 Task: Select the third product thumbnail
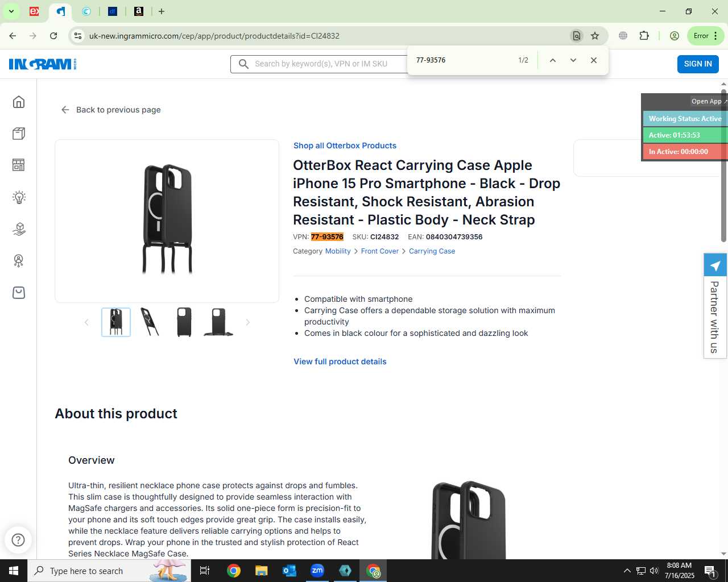click(x=184, y=322)
